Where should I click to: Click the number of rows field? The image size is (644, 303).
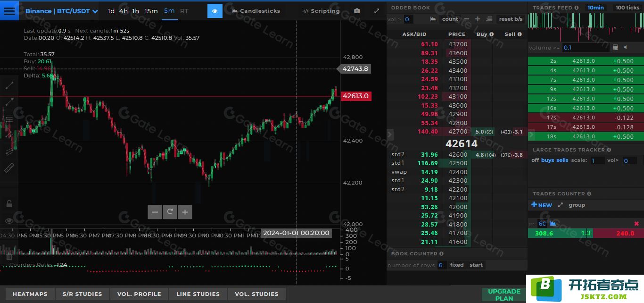pyautogui.click(x=442, y=265)
